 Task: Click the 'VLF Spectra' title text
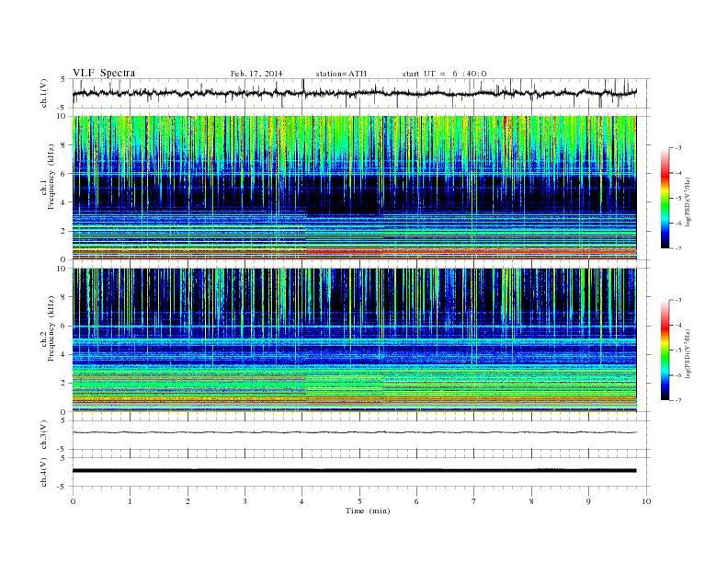click(104, 73)
